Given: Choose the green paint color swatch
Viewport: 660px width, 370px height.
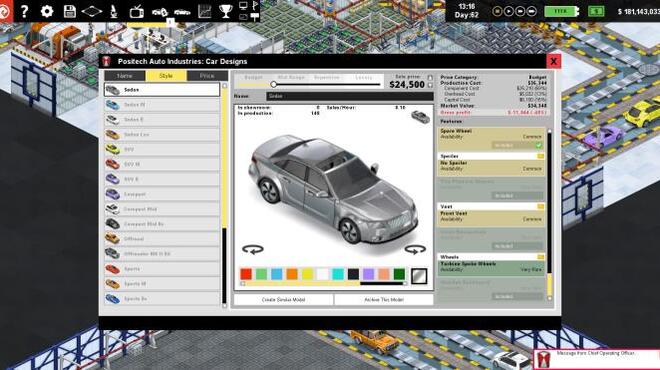Looking at the screenshot, I should [261, 274].
